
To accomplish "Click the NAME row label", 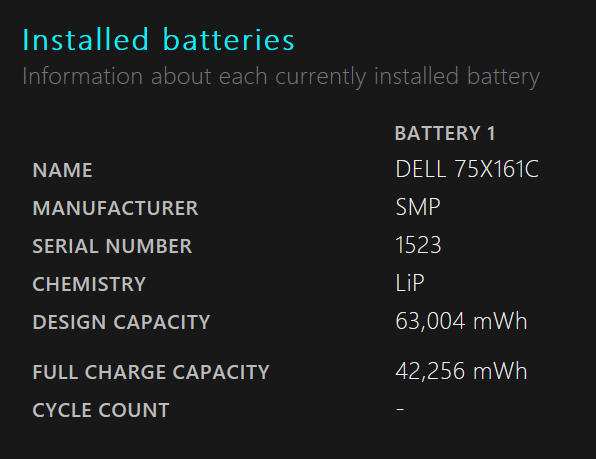I will coord(62,170).
